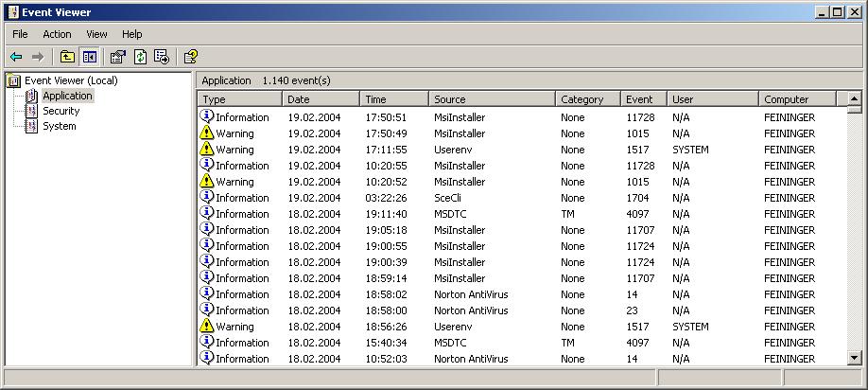Open the File menu
868x390 pixels.
coord(20,34)
